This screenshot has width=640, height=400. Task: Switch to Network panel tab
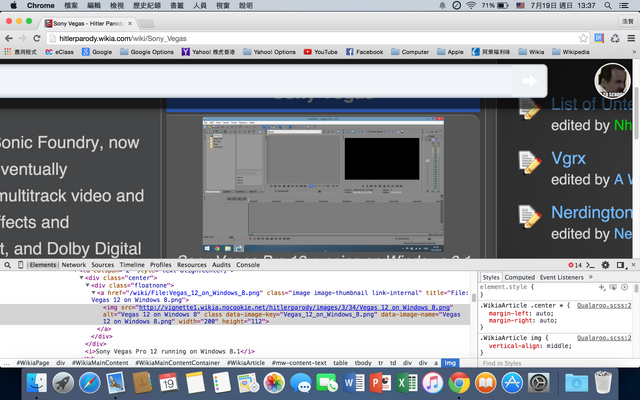(x=74, y=265)
